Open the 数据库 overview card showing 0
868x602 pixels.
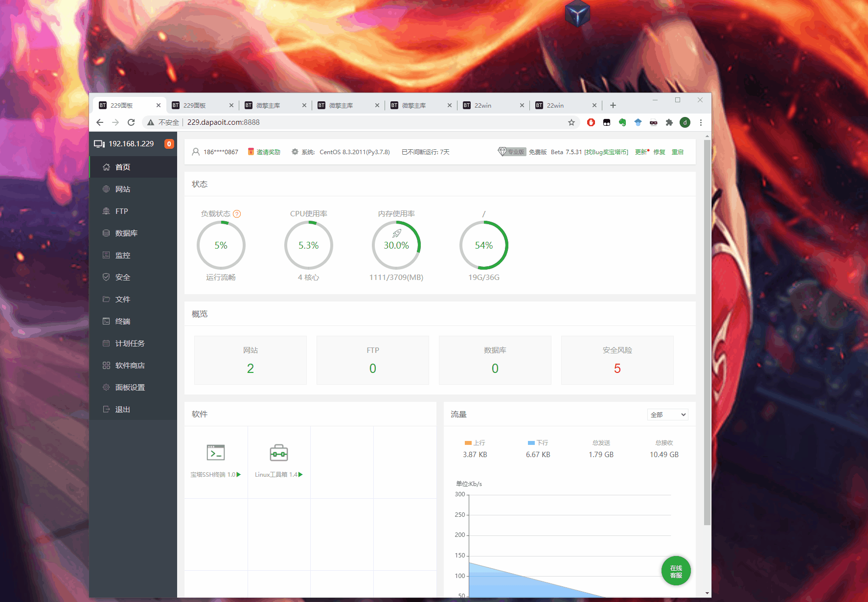point(495,360)
